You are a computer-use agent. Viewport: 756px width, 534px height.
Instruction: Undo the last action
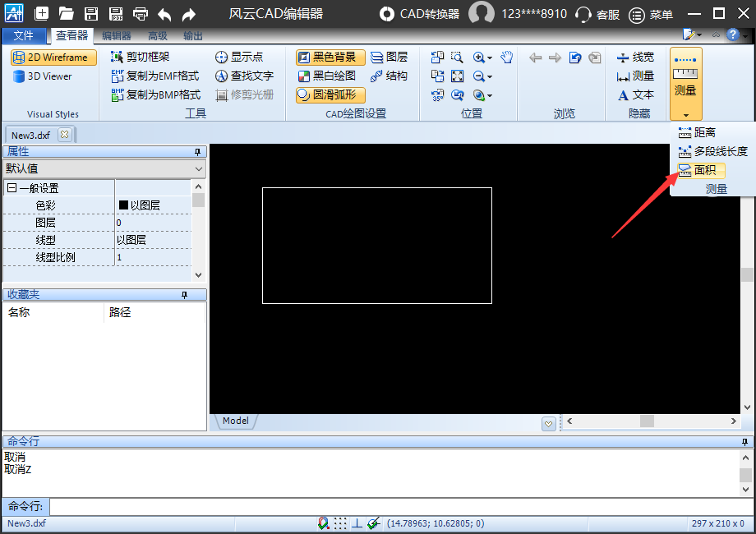[164, 15]
